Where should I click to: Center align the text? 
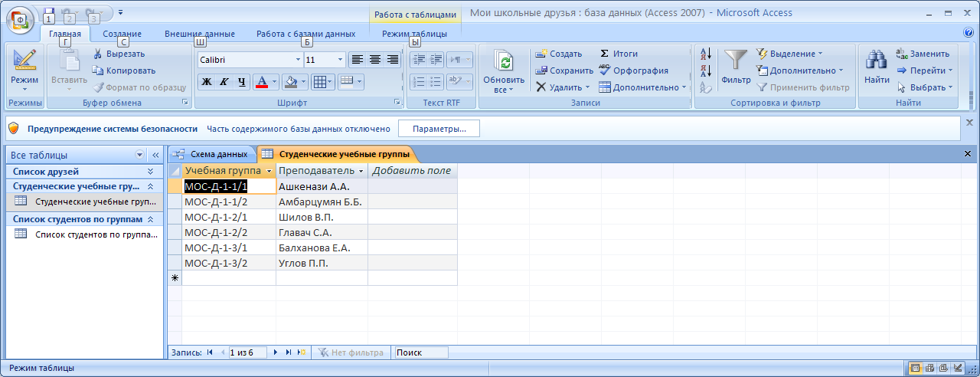point(375,59)
